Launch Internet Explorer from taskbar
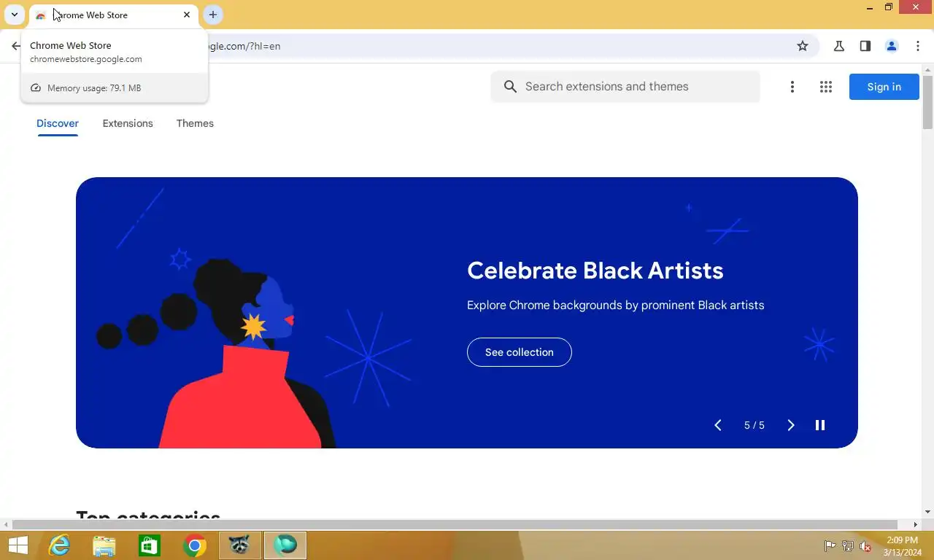Viewport: 934px width, 560px height. pyautogui.click(x=59, y=545)
